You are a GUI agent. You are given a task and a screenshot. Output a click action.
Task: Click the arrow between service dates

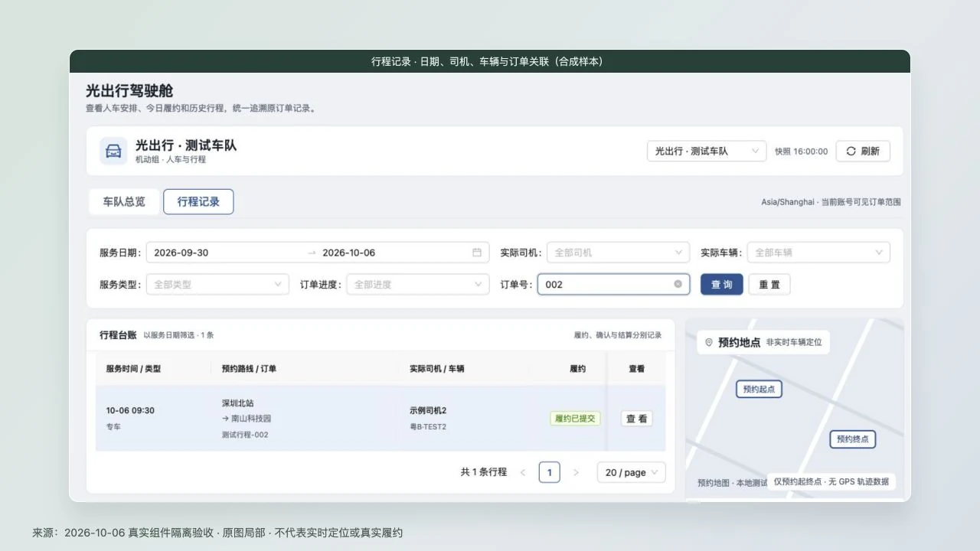(312, 253)
